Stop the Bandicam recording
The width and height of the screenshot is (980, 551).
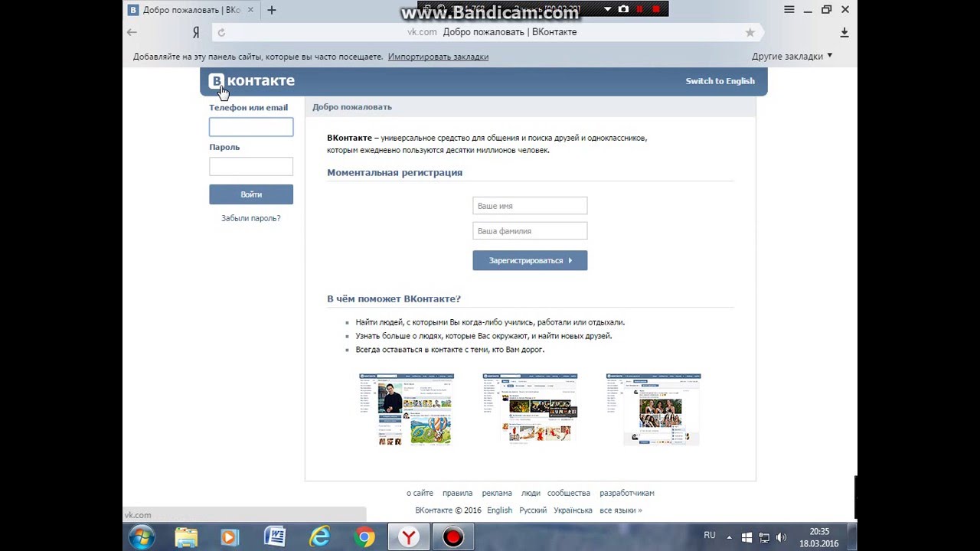pyautogui.click(x=656, y=9)
